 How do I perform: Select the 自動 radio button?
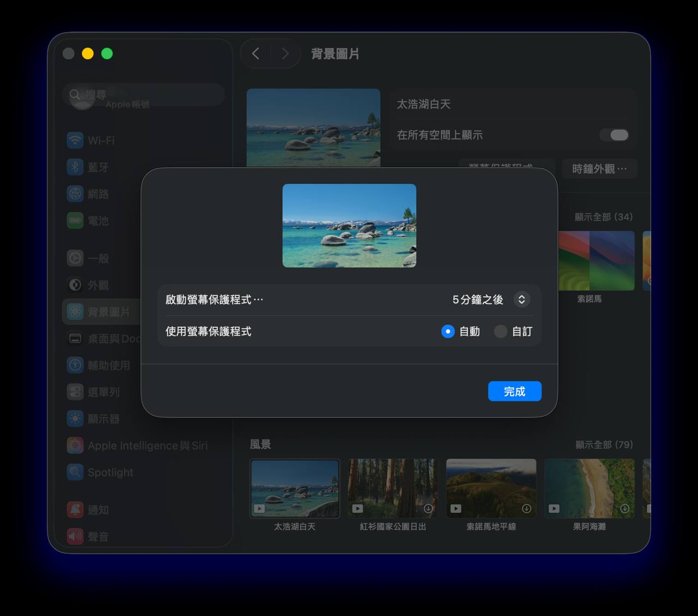(448, 331)
